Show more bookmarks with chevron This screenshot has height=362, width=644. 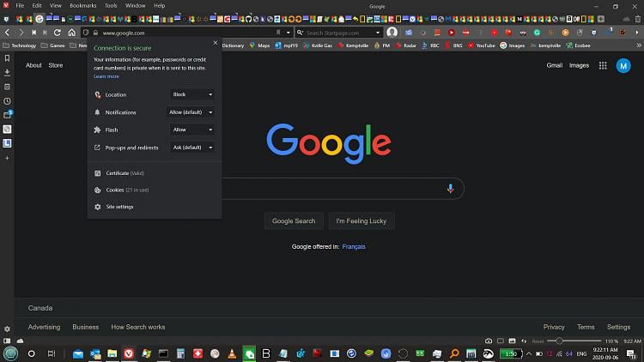click(639, 45)
